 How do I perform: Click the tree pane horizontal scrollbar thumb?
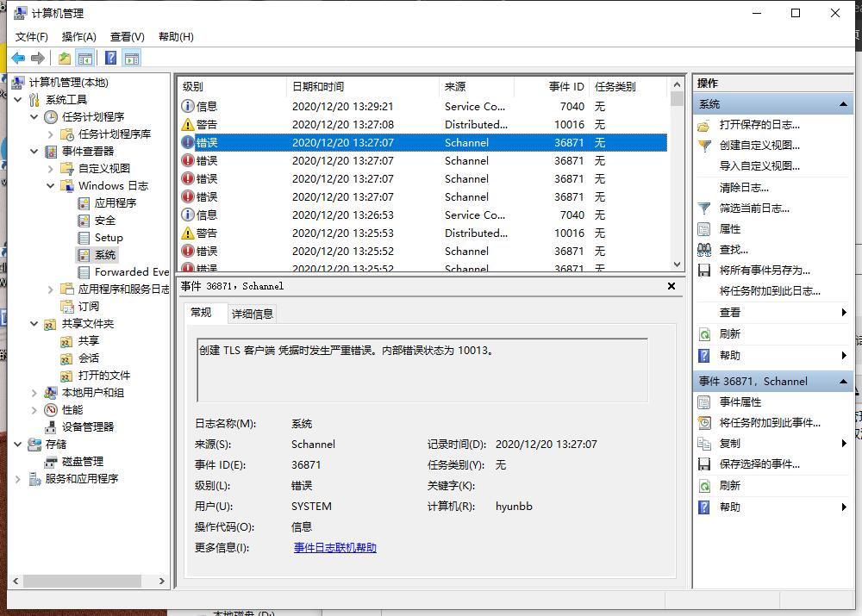82,581
